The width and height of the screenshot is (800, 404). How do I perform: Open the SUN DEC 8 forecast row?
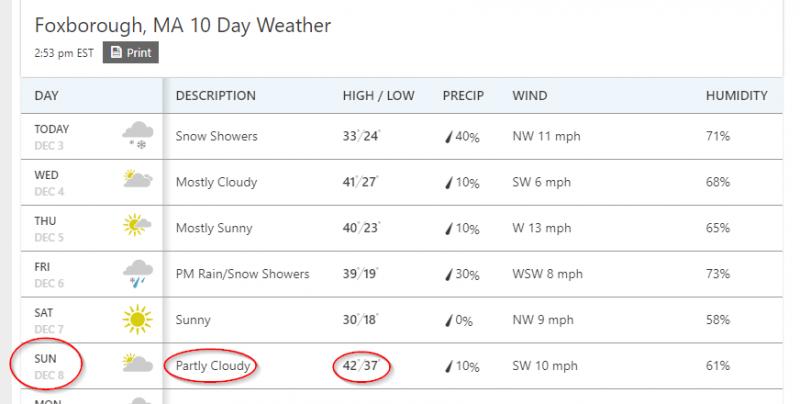pos(402,366)
